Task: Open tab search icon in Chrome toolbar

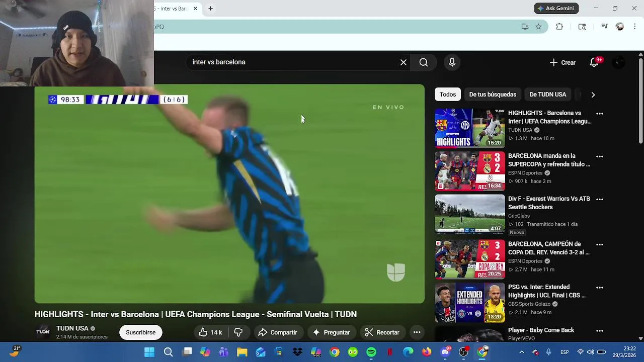Action: pos(582,27)
